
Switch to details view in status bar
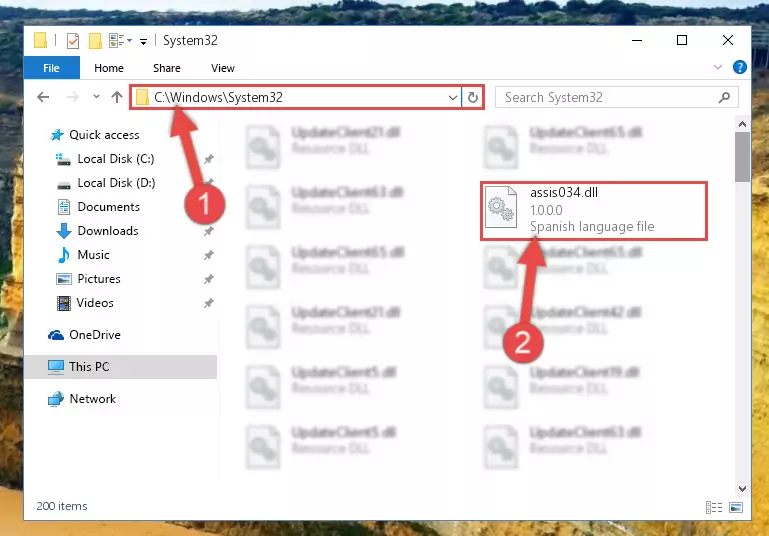714,508
